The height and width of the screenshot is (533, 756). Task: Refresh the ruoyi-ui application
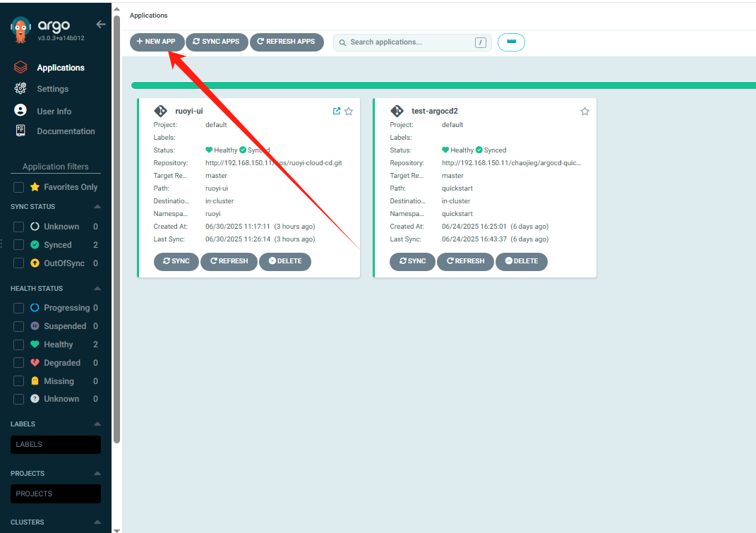229,261
